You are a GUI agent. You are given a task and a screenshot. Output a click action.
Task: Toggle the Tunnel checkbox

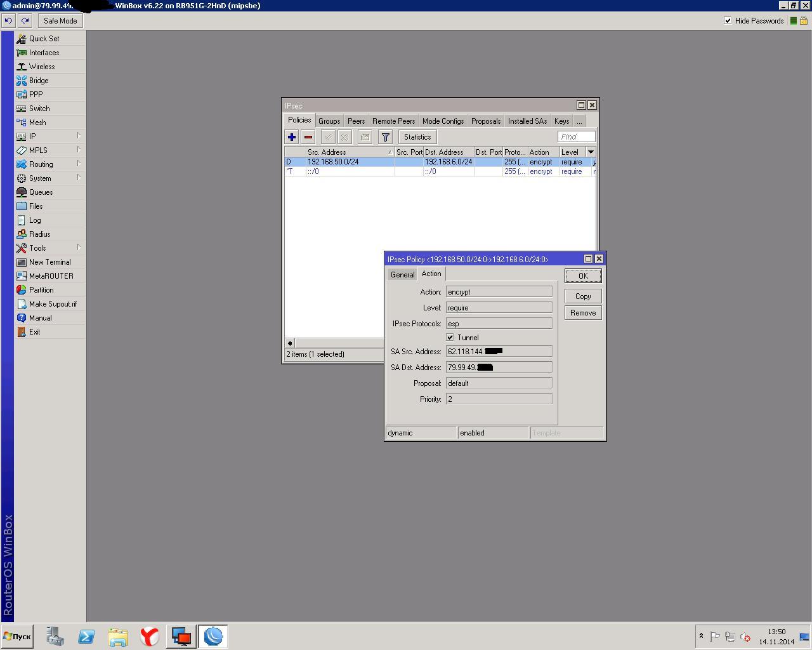pyautogui.click(x=450, y=338)
